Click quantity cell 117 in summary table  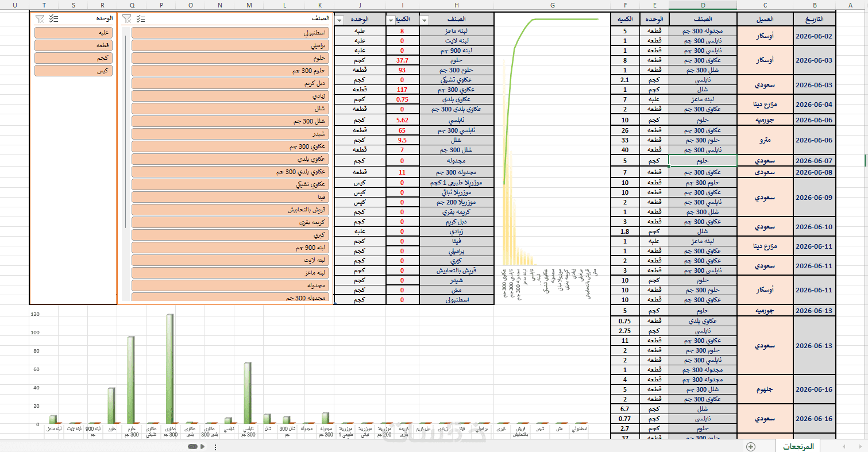(x=402, y=90)
